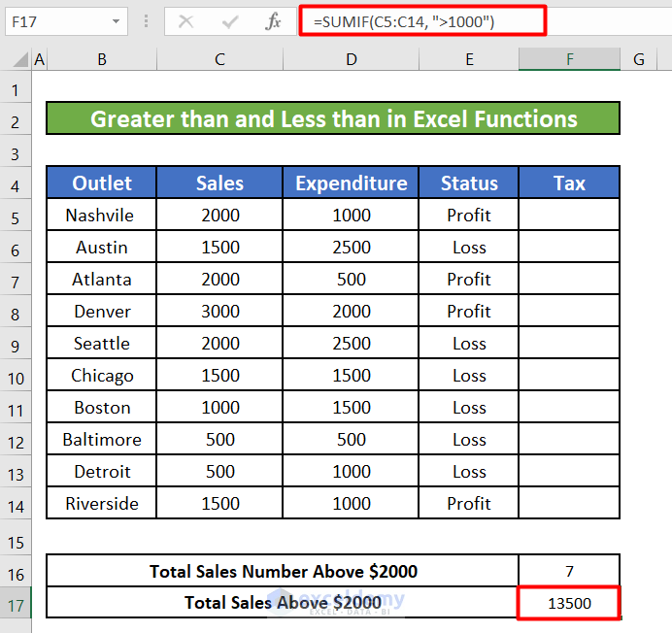
Task: Select column E header
Action: 469,59
